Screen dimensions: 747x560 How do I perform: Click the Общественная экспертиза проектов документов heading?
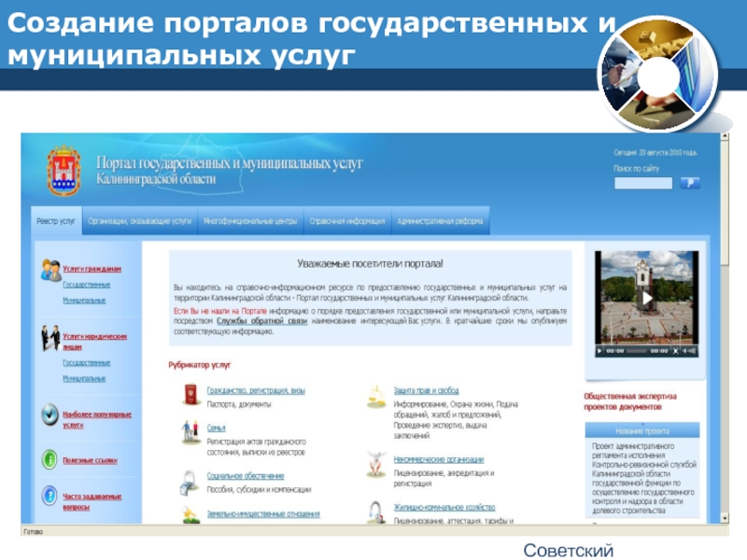click(x=630, y=401)
